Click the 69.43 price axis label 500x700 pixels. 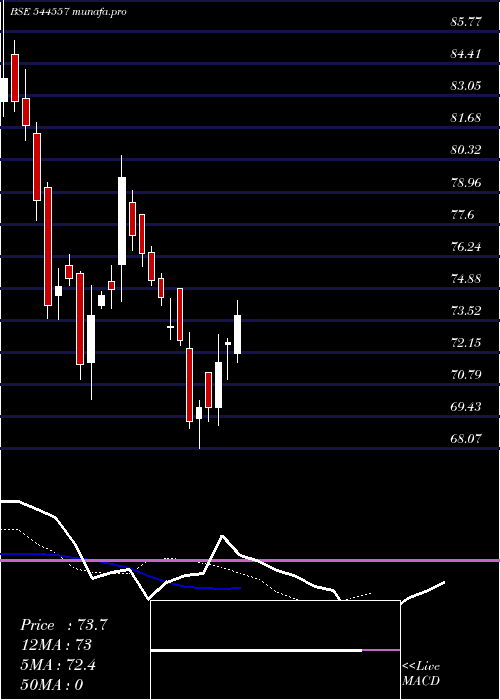click(466, 407)
